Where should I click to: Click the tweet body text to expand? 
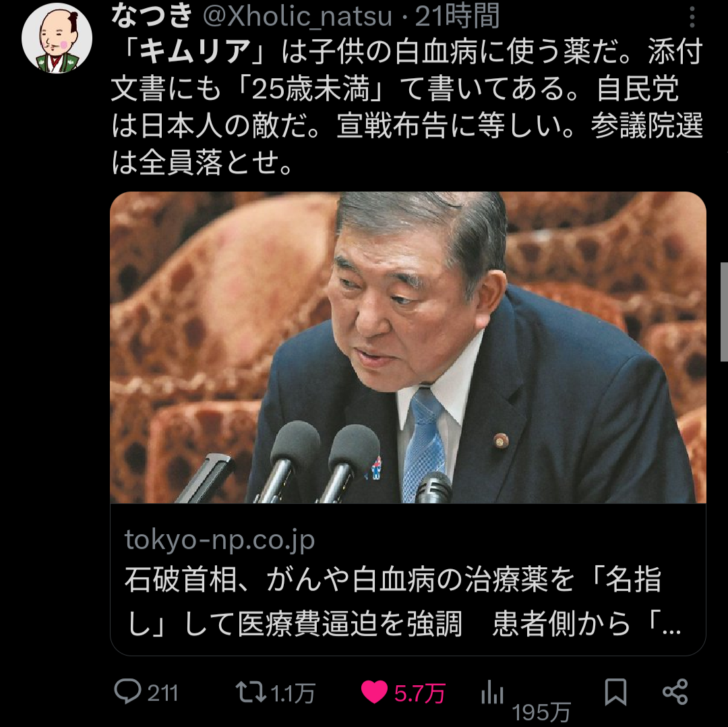click(x=406, y=107)
